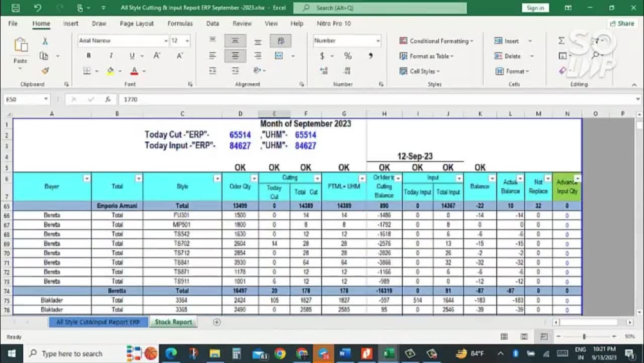Open Buyer column filter dropdown
Viewport: 644px width, 363px height.
(x=86, y=179)
